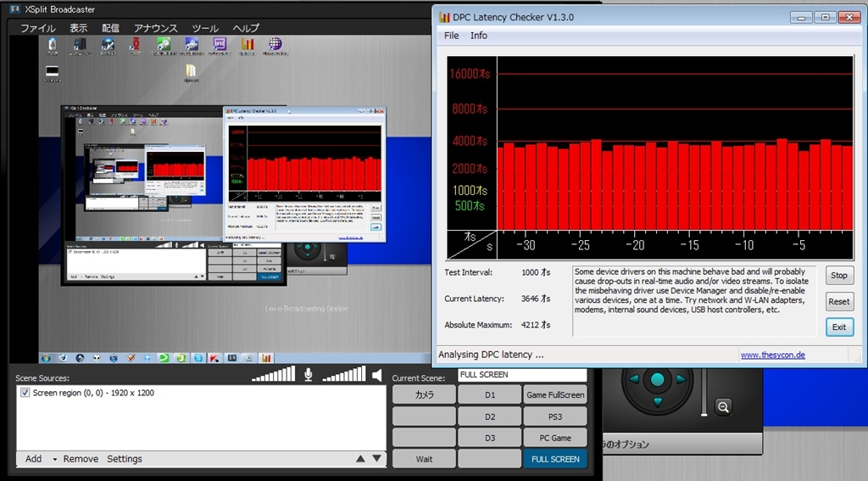Expand the Add dropdown arrow

[54, 460]
